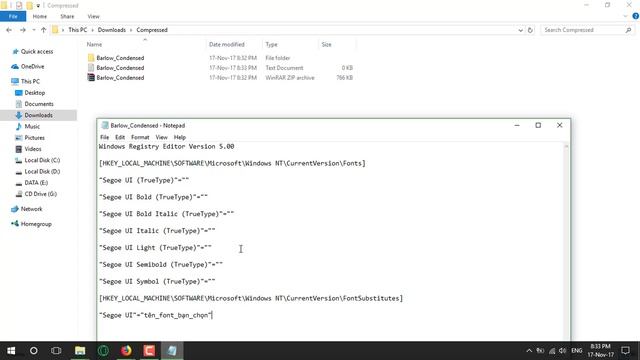The height and width of the screenshot is (360, 640).
Task: Switch to Notepad taskbar button
Action: click(x=172, y=351)
